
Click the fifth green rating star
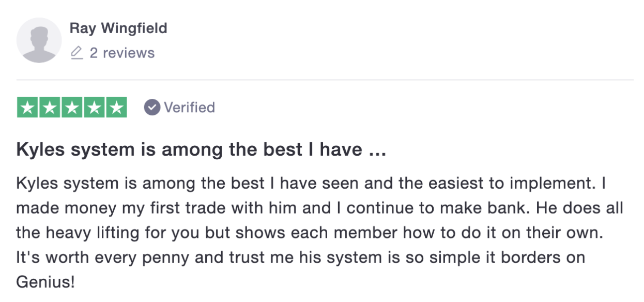click(116, 107)
